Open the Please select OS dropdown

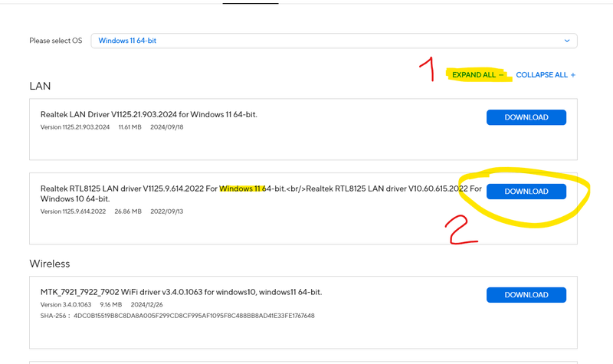334,41
